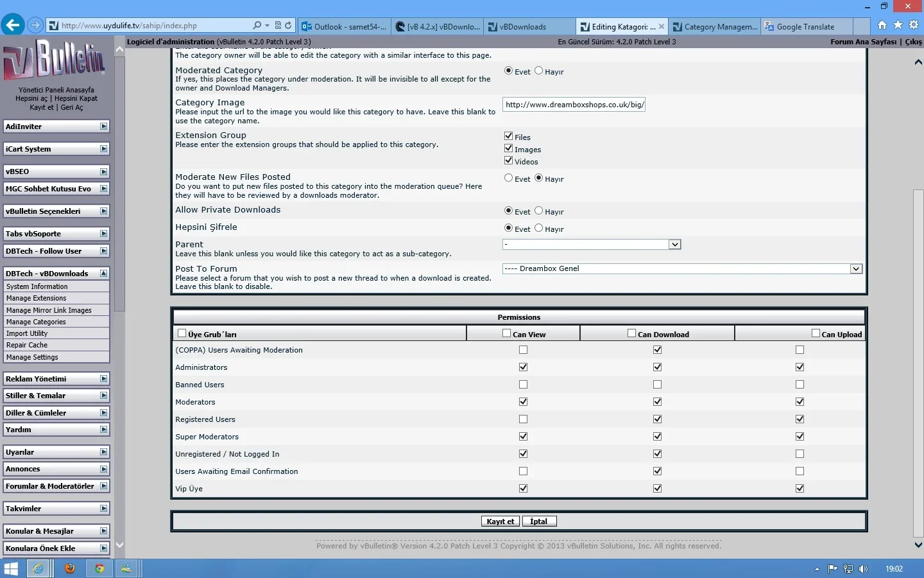Click Internet Explorer taskbar icon
924x578 pixels.
pos(38,568)
